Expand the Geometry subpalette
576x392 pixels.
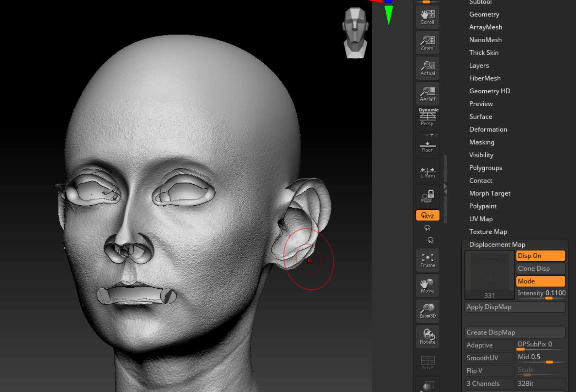coord(484,14)
